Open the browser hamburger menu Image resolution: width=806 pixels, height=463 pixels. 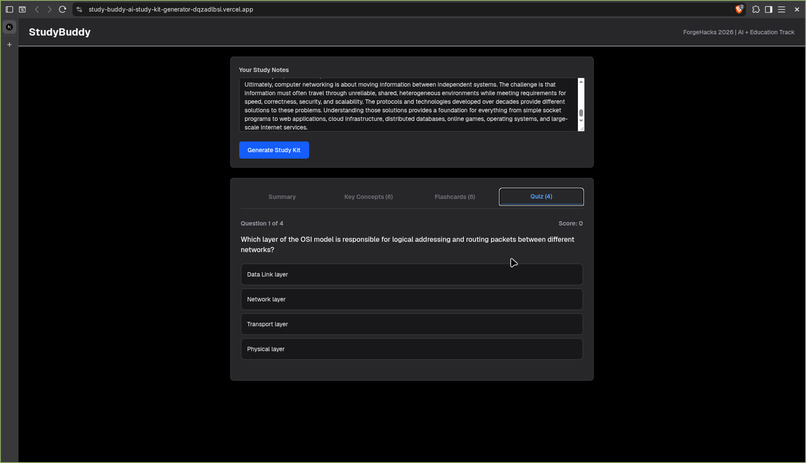781,9
